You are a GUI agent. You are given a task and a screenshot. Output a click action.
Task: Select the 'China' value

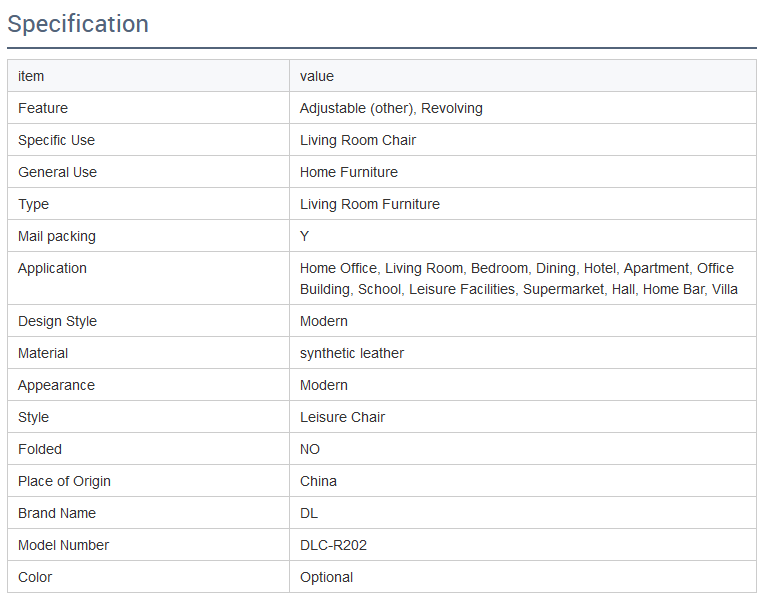pyautogui.click(x=318, y=481)
